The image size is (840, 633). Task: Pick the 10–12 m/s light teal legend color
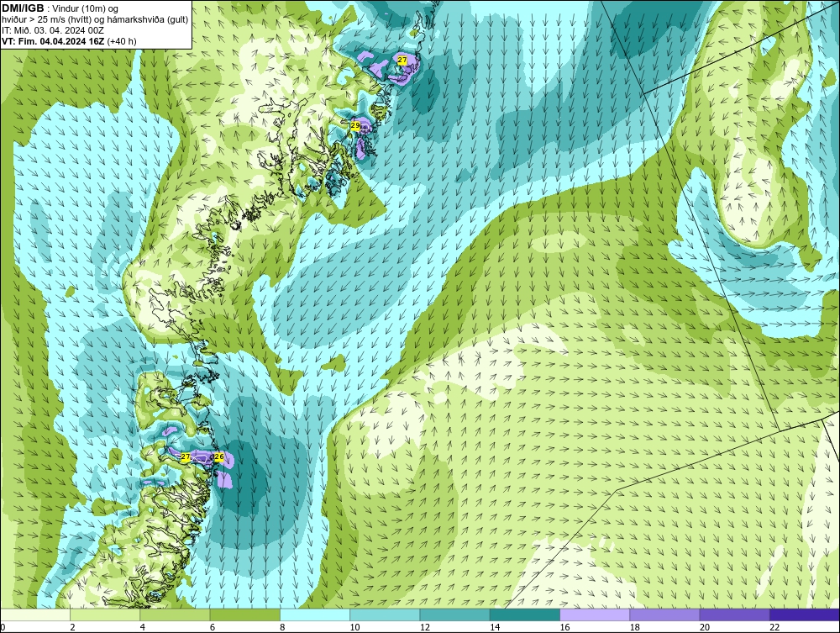pos(385,615)
